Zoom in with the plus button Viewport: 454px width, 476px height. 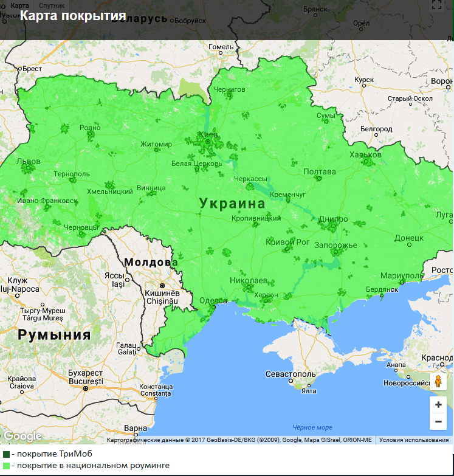coord(438,405)
